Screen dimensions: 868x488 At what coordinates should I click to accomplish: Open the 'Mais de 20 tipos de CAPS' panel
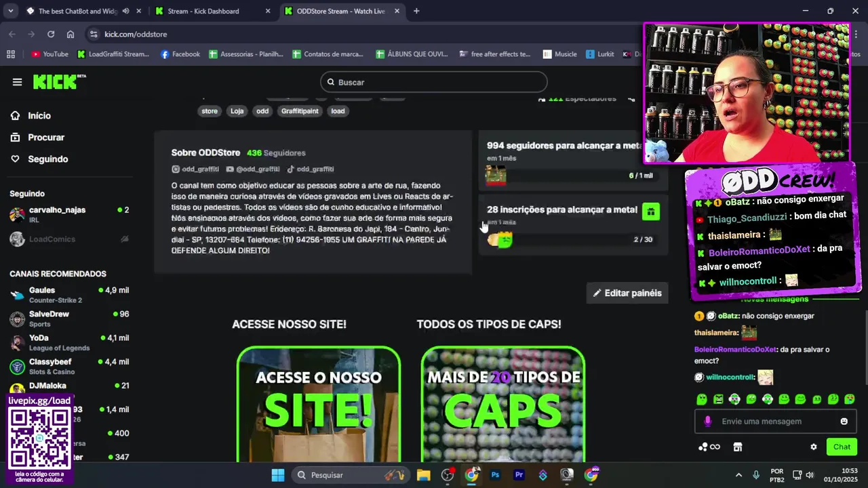(x=502, y=405)
